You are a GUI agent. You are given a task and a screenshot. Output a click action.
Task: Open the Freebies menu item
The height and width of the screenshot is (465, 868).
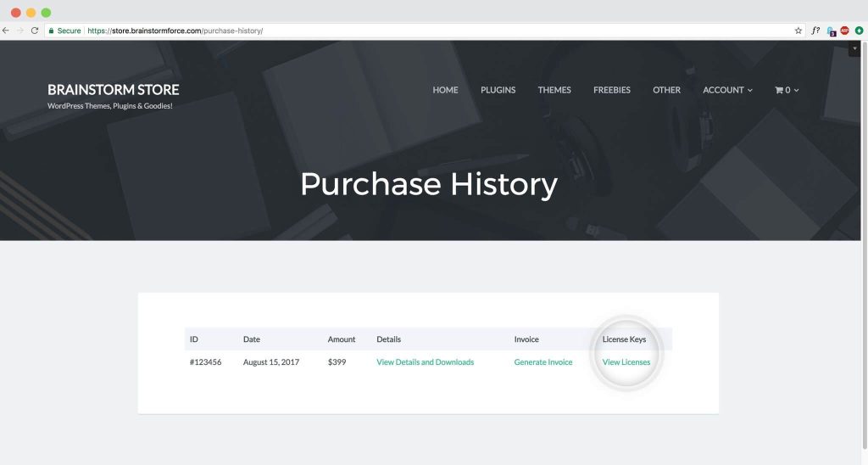(612, 90)
